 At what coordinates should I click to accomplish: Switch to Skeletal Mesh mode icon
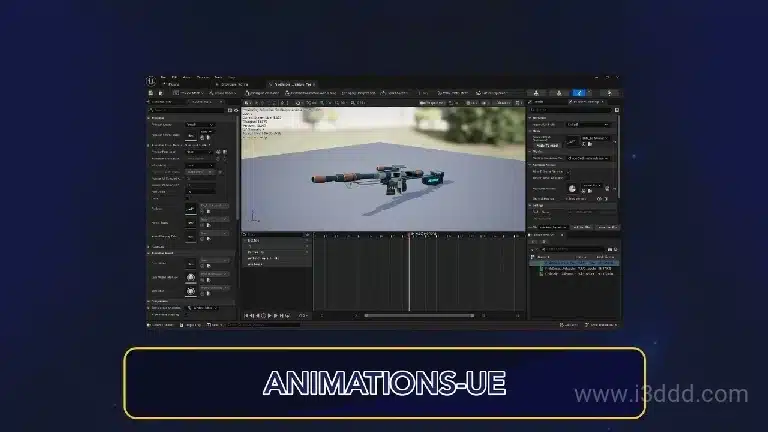pos(559,93)
